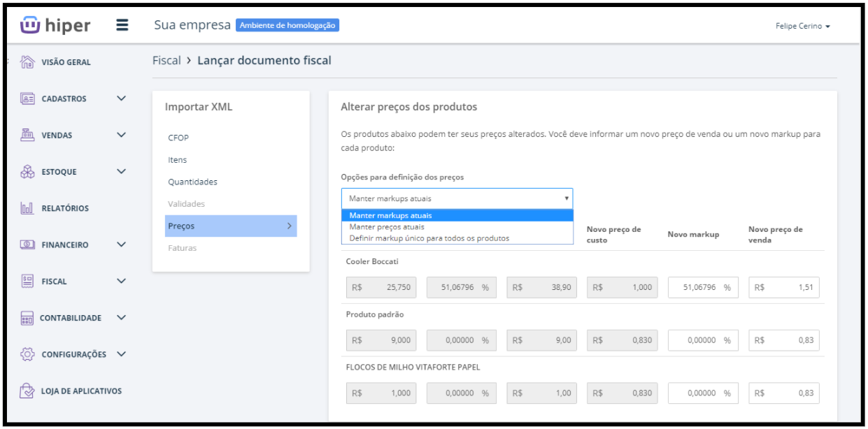Edit Cooler Boccati novo markup field
The image size is (868, 429).
(704, 287)
